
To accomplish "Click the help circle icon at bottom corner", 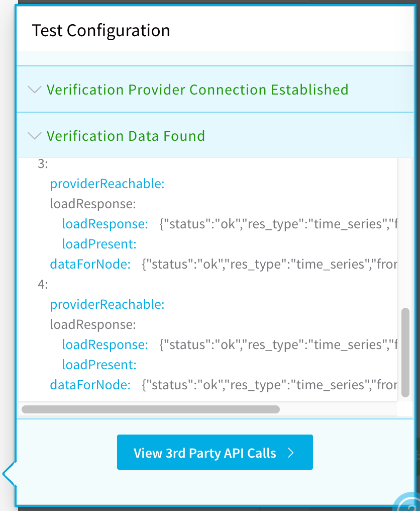I will [408, 502].
